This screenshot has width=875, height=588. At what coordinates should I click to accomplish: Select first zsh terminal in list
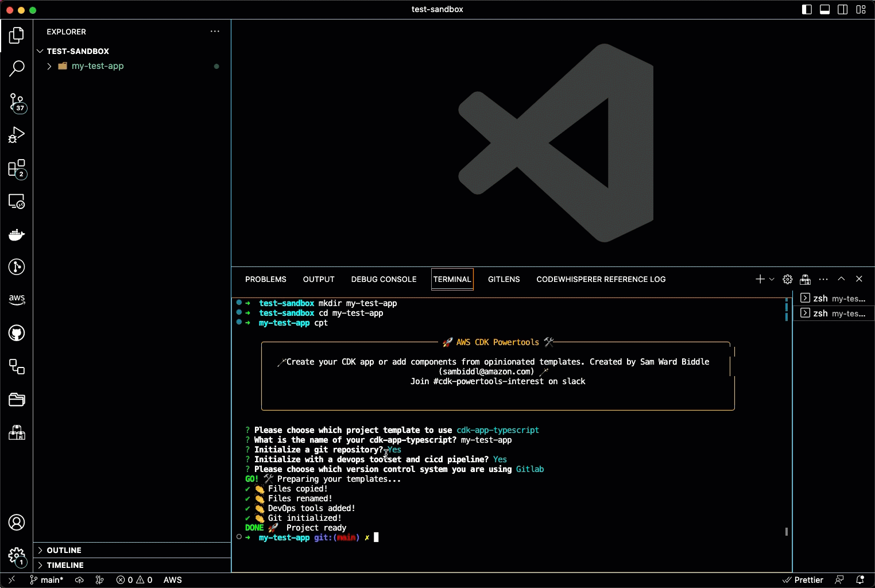[x=834, y=298]
